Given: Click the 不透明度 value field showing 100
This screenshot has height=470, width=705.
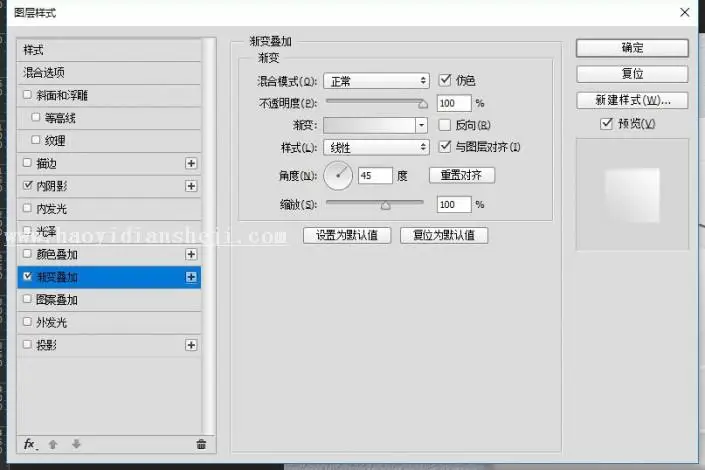Looking at the screenshot, I should [454, 103].
